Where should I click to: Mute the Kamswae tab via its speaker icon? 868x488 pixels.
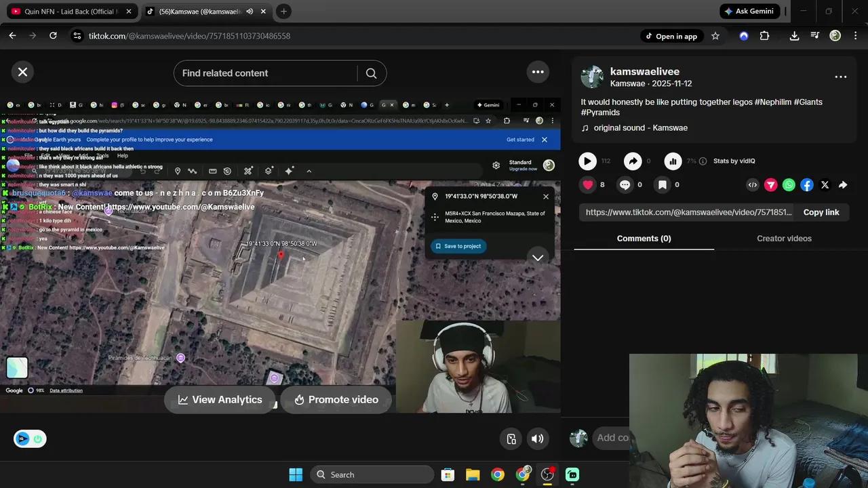point(250,12)
